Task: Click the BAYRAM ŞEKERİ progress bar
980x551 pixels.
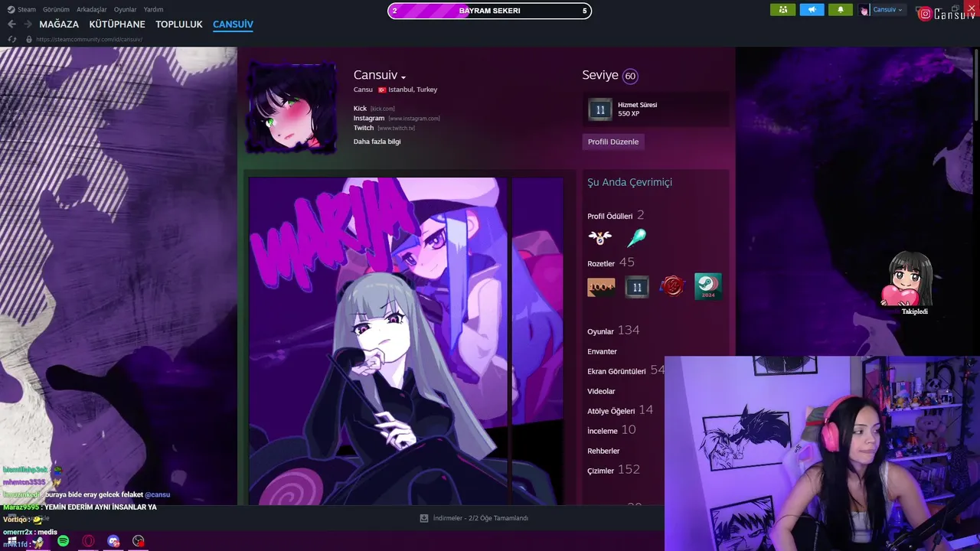Action: 489,11
